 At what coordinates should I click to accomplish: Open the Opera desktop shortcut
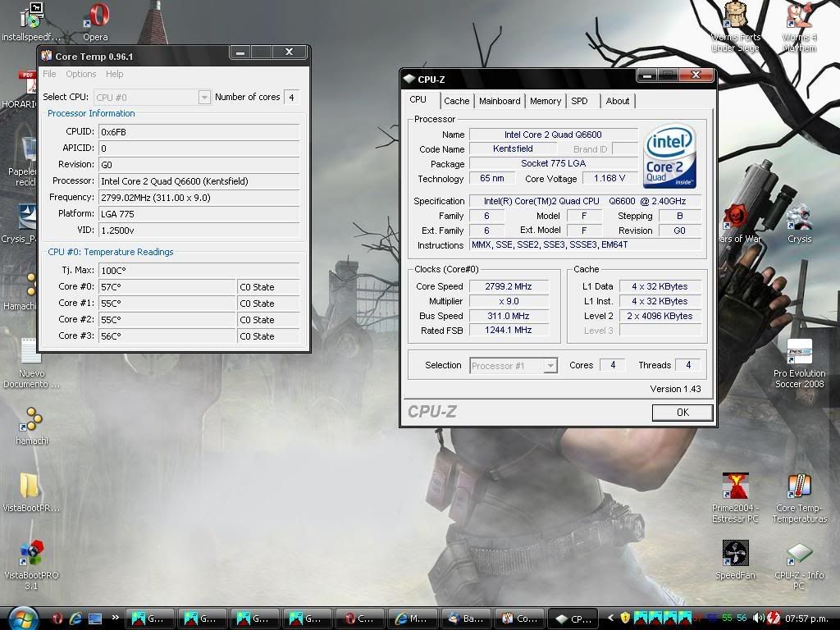pyautogui.click(x=95, y=21)
